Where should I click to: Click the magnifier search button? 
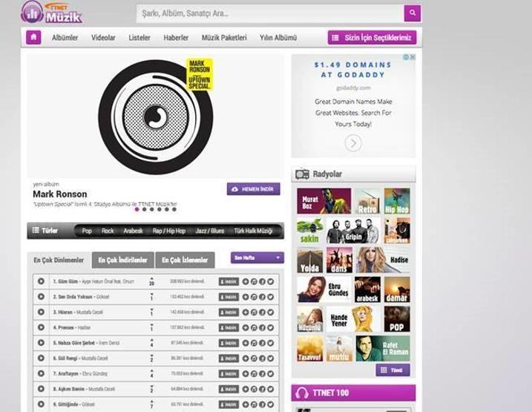point(413,13)
